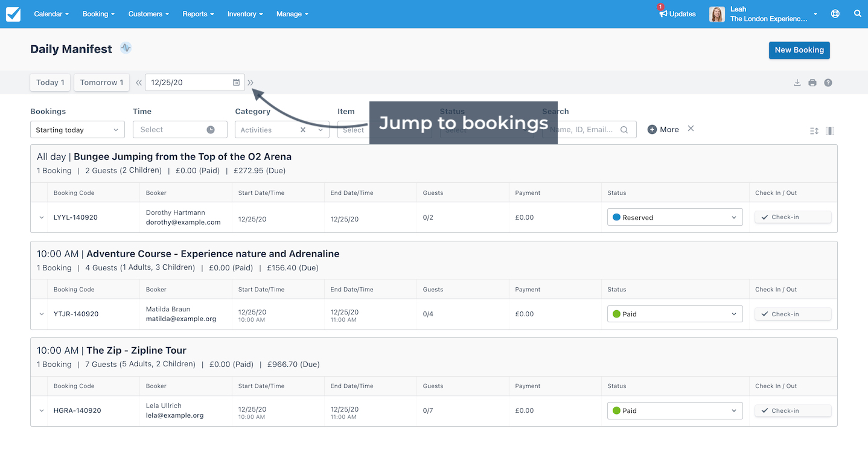
Task: Open the calendar picker icon in date field
Action: coord(237,83)
